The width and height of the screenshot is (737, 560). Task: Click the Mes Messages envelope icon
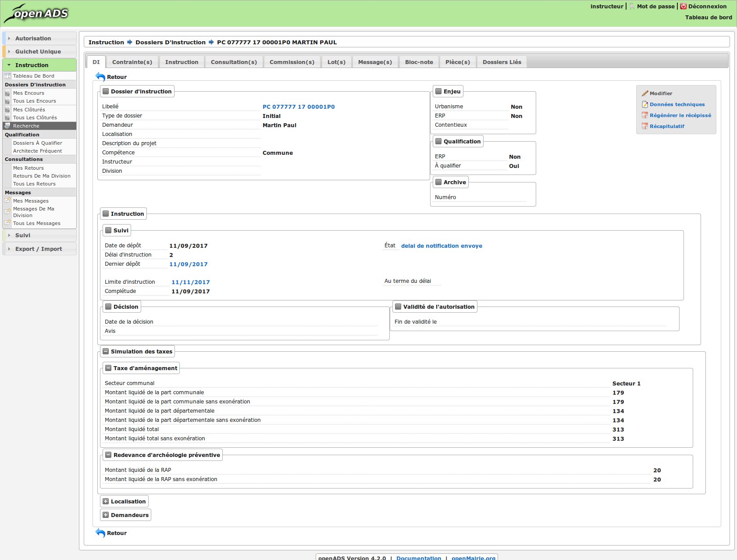point(7,200)
